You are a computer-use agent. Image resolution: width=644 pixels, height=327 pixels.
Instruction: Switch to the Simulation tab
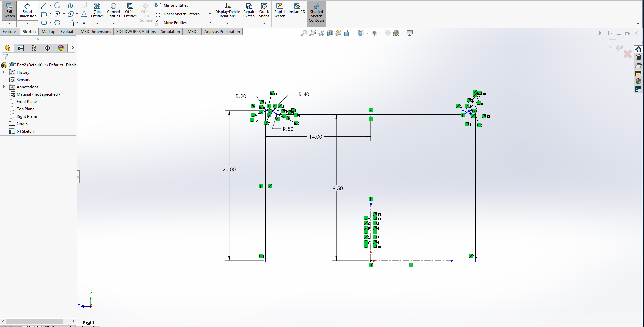pyautogui.click(x=170, y=32)
